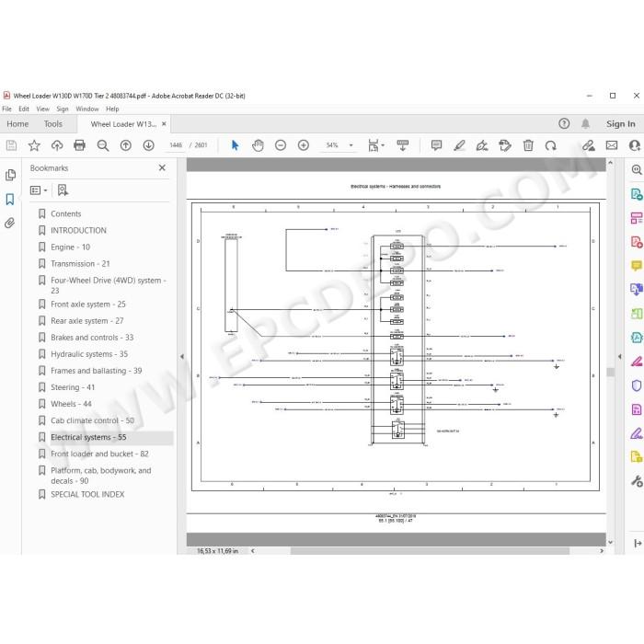644x644 pixels.
Task: Open the Attachments paperclip panel
Action: pos(10,223)
